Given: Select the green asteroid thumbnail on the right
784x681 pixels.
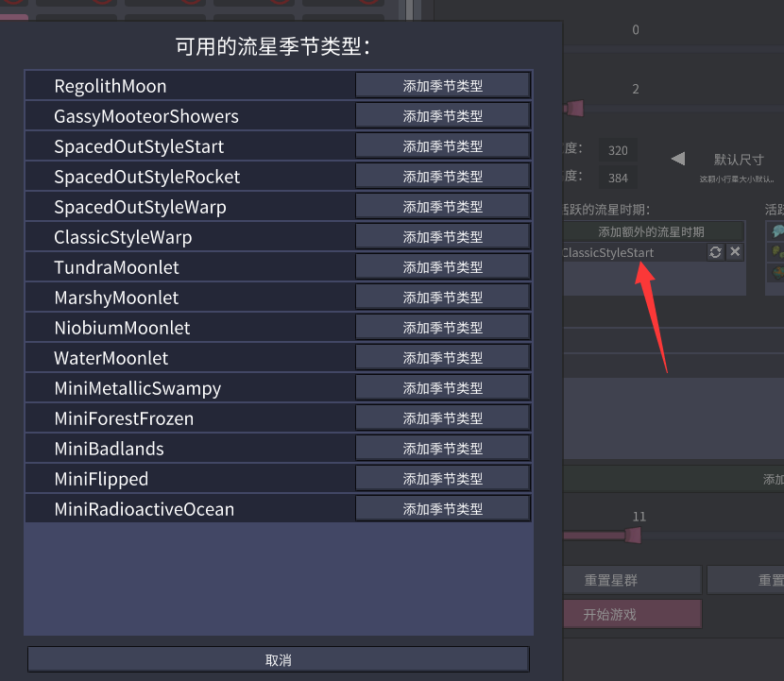Looking at the screenshot, I should [775, 252].
